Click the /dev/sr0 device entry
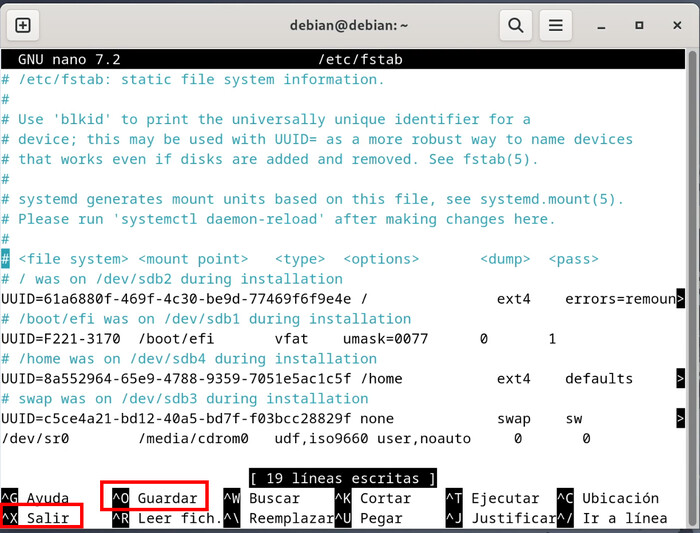The height and width of the screenshot is (533, 700). pos(35,439)
